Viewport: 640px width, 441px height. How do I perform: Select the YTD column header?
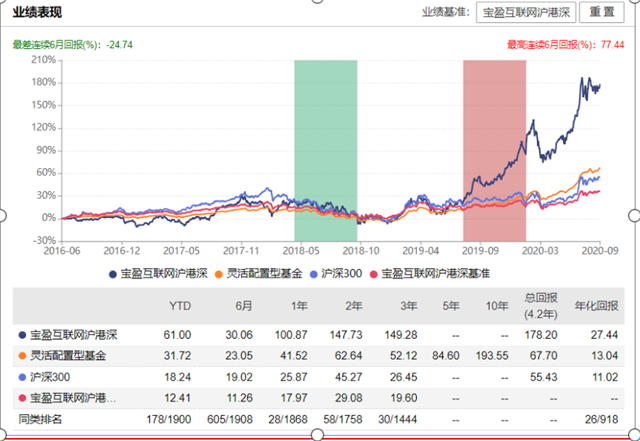pyautogui.click(x=180, y=306)
